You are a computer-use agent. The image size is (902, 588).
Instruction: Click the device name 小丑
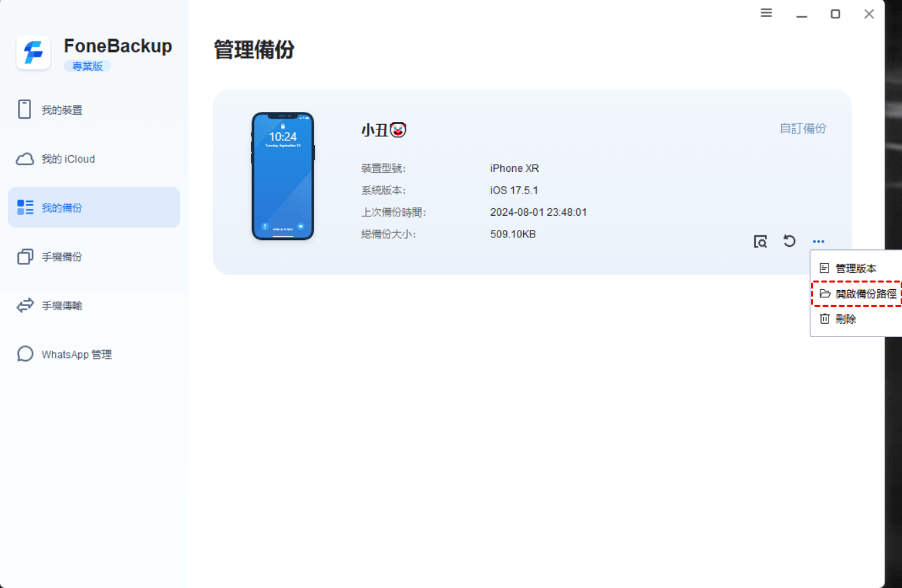tap(384, 130)
